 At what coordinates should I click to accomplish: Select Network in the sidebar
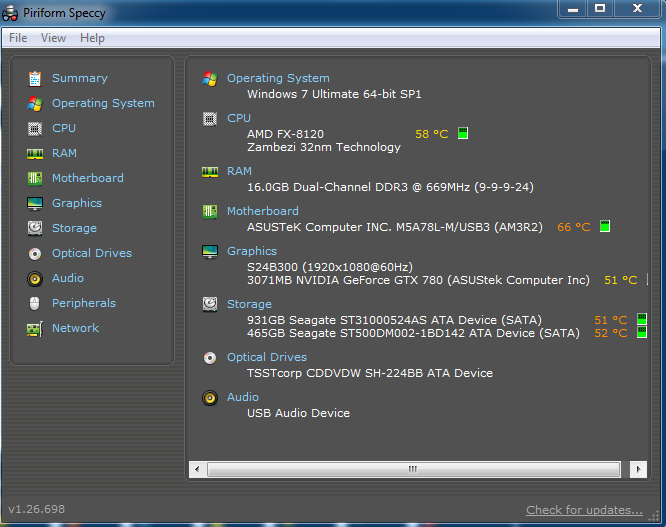(75, 329)
